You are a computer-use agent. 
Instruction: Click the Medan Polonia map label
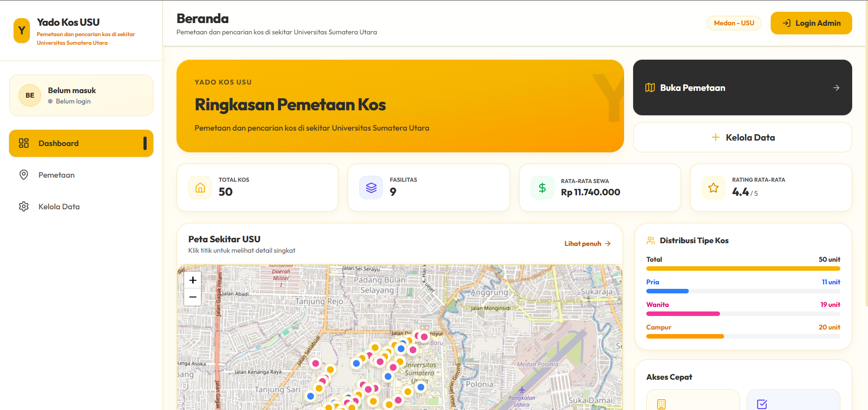[538, 364]
